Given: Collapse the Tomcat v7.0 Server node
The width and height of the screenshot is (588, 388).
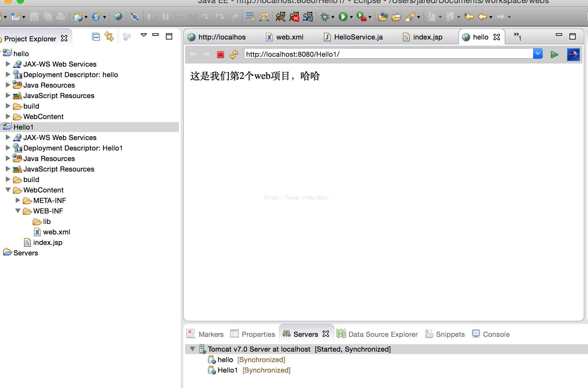Looking at the screenshot, I should pyautogui.click(x=193, y=349).
